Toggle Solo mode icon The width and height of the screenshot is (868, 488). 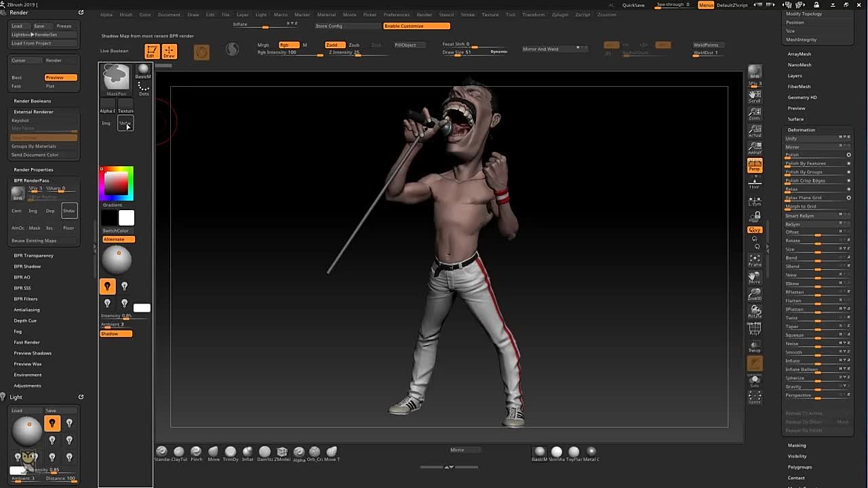coord(755,382)
